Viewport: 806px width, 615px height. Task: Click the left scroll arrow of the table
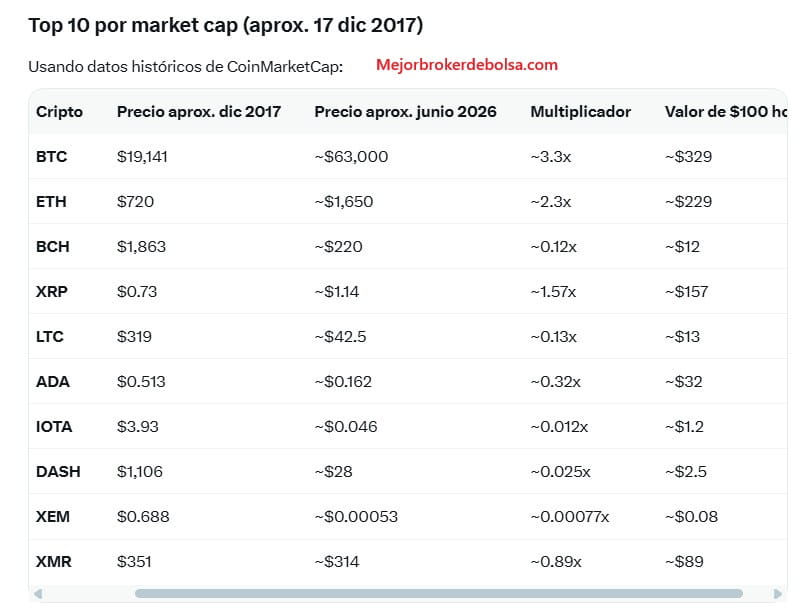tap(38, 594)
